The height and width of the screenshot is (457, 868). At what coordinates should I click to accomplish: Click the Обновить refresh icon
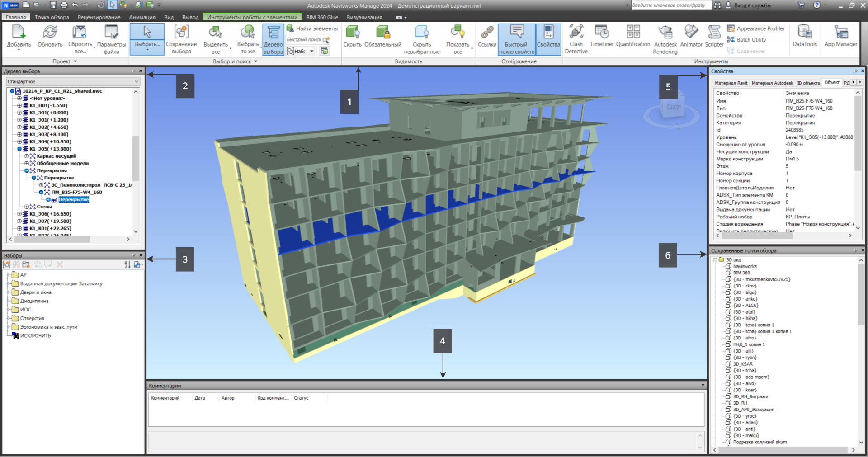(x=50, y=32)
